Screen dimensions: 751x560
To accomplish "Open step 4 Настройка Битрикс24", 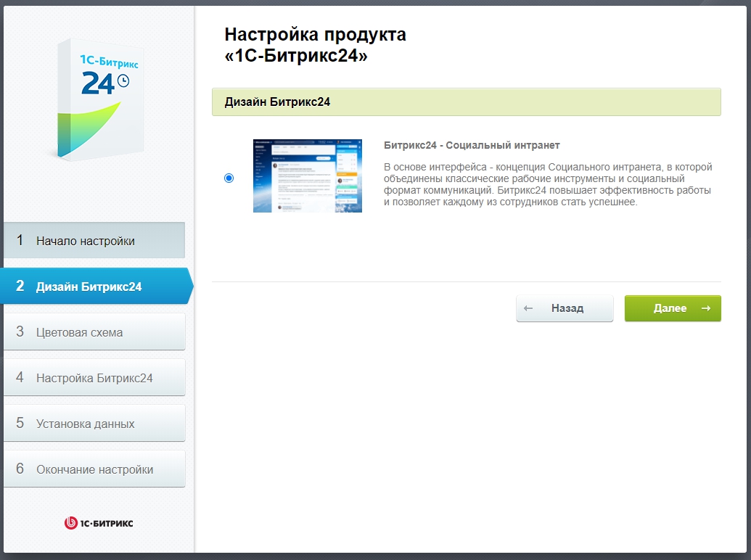I will point(94,378).
